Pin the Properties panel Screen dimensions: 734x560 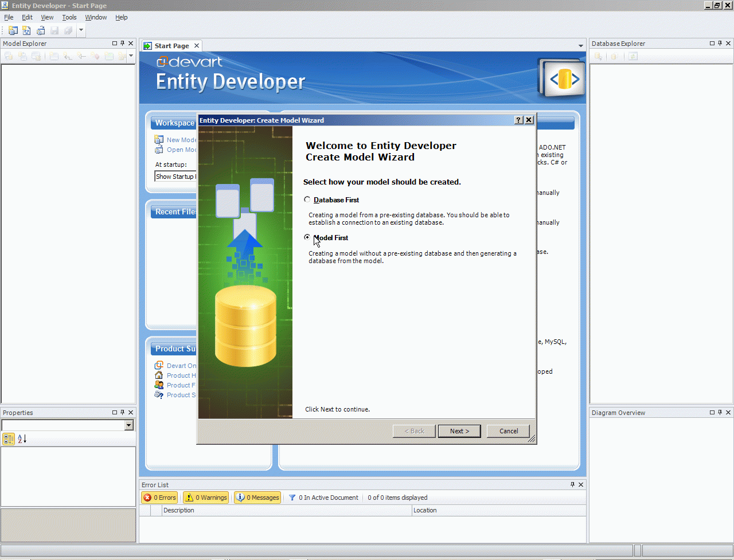point(123,413)
